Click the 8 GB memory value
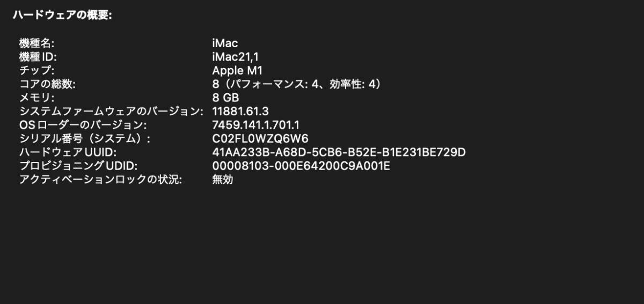The height and width of the screenshot is (304, 644). tap(226, 98)
